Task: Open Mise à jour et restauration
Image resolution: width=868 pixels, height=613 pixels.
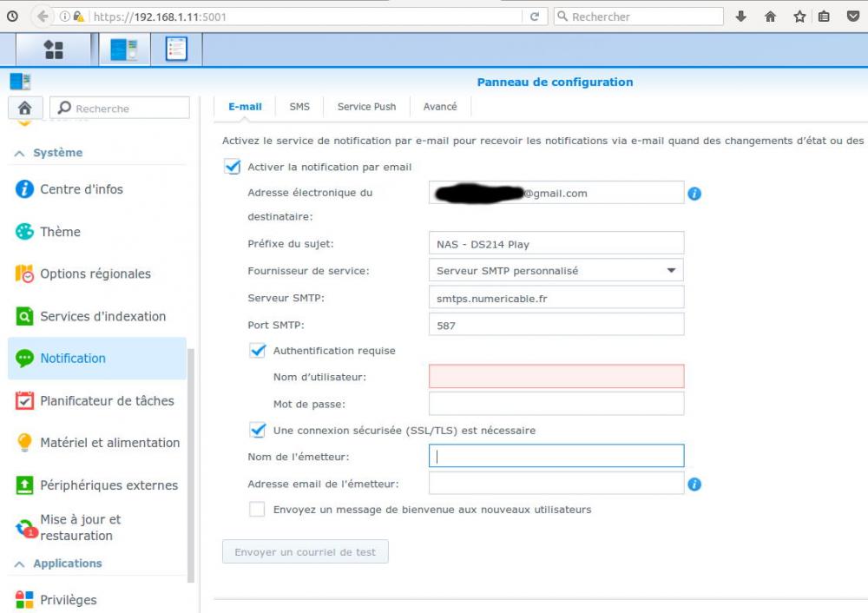Action: tap(80, 527)
